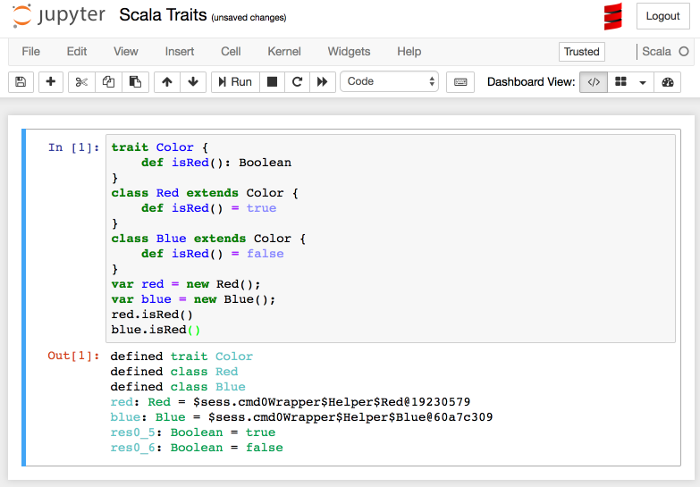Viewport: 700px width, 487px height.
Task: Rename the notebook title Scala Traits
Action: [163, 15]
